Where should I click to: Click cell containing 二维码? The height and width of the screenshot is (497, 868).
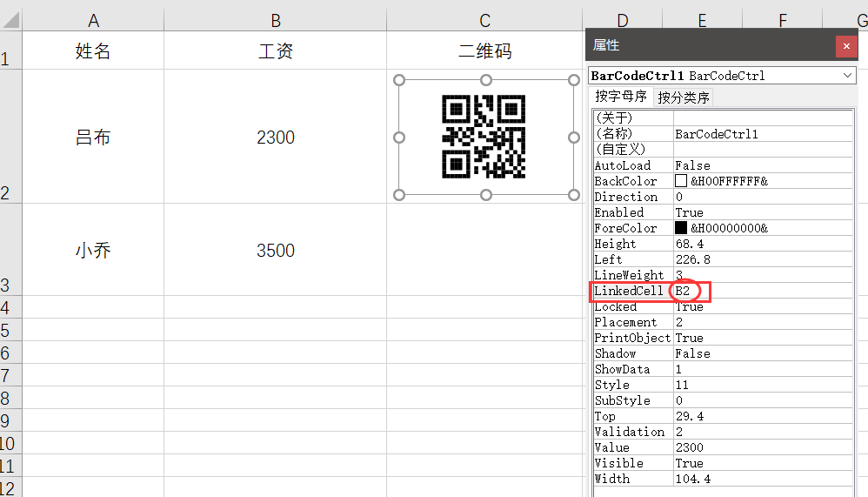tap(484, 50)
